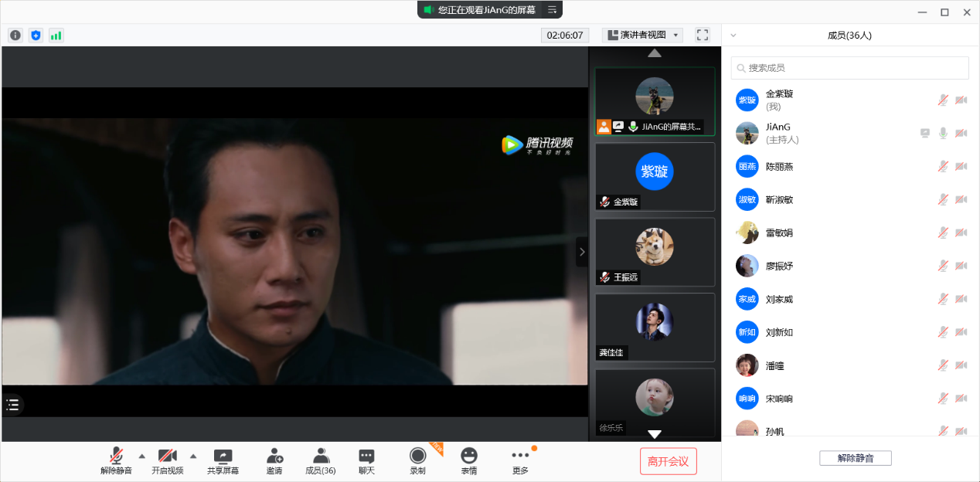Viewport: 980px width, 482px height.
Task: Select the JiANG screen share thumbnail
Action: click(x=655, y=101)
